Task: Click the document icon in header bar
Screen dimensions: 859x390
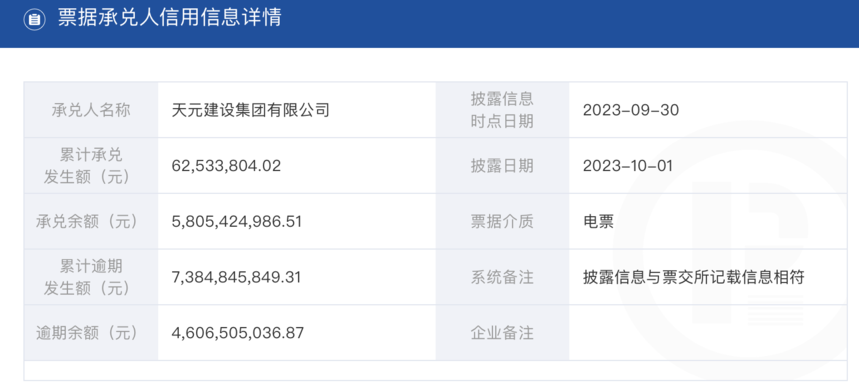Action: (x=34, y=19)
